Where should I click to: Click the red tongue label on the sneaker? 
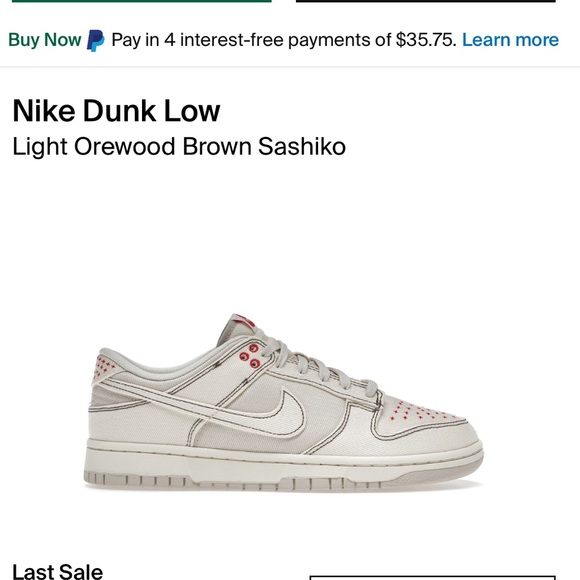click(x=244, y=320)
